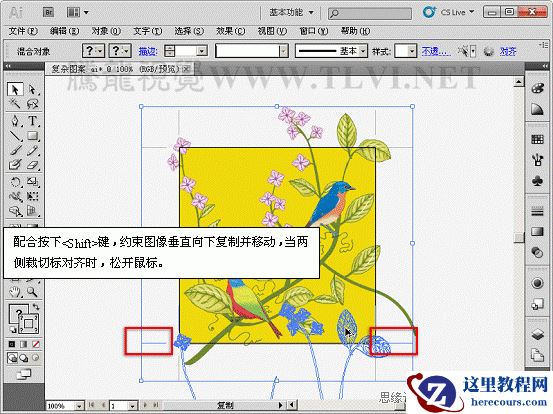Open the Symbols club panel
Image resolution: width=553 pixels, height=414 pixels.
click(537, 182)
